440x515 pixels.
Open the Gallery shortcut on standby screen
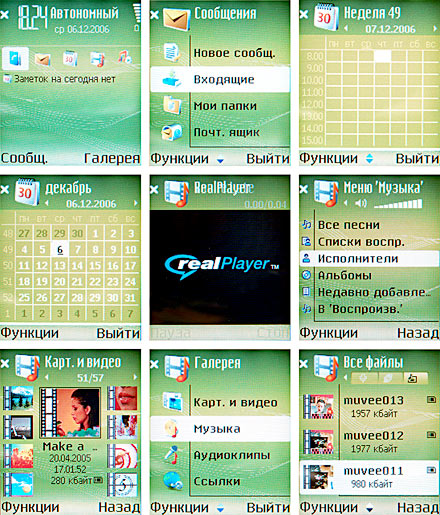coord(97,59)
